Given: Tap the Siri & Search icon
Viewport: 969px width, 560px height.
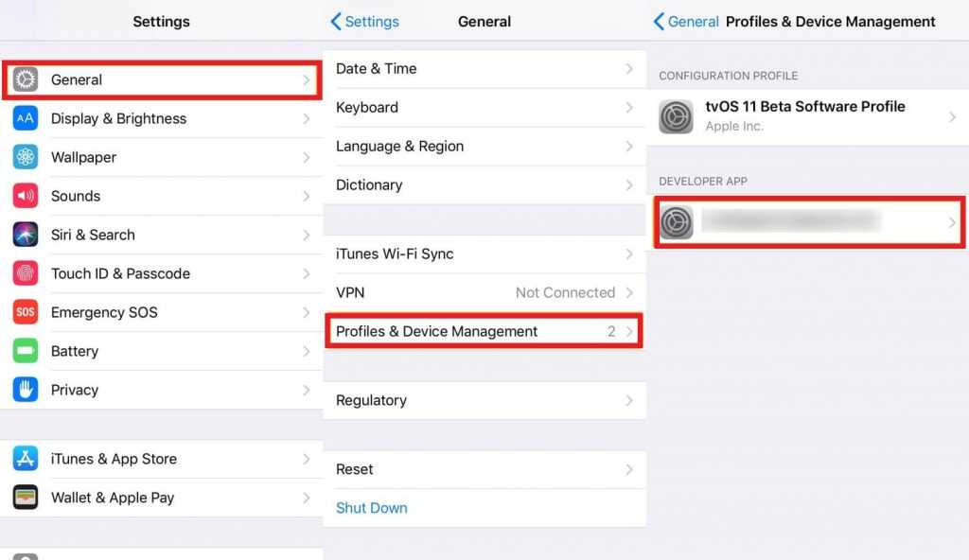Looking at the screenshot, I should point(26,236).
